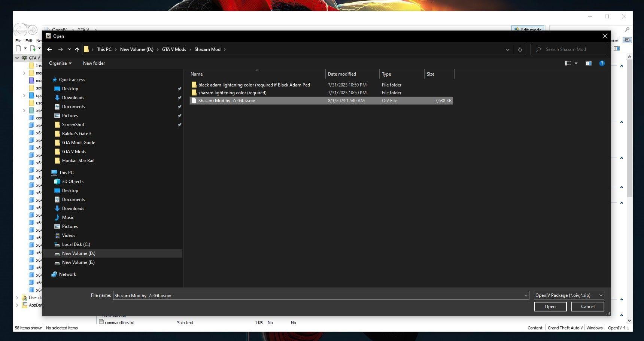Select Shazam Mod by ZefGtav.oiv file
This screenshot has width=644, height=341.
(x=227, y=101)
